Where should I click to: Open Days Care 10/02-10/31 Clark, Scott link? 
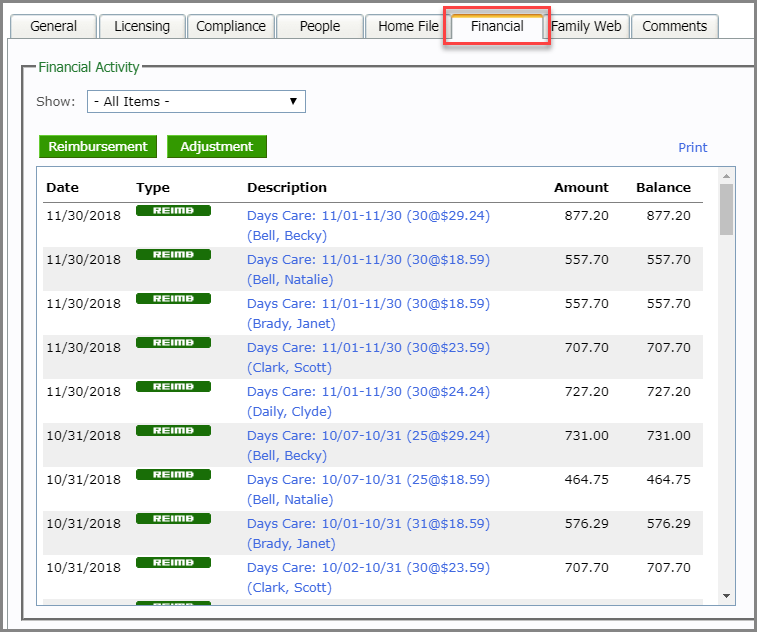click(x=368, y=577)
